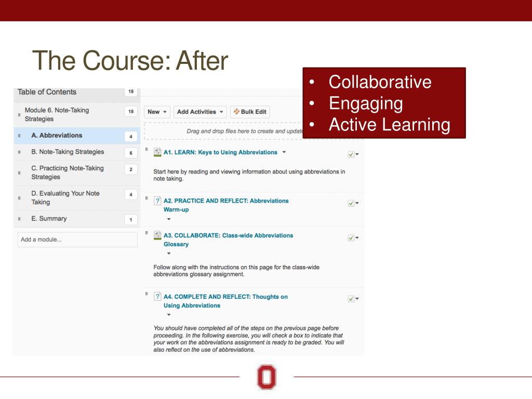Click the web page icon beside A1. LEARN
The width and height of the screenshot is (532, 399).
157,152
